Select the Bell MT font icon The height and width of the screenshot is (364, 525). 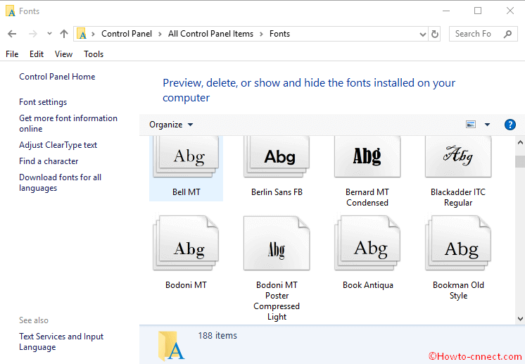pyautogui.click(x=186, y=157)
